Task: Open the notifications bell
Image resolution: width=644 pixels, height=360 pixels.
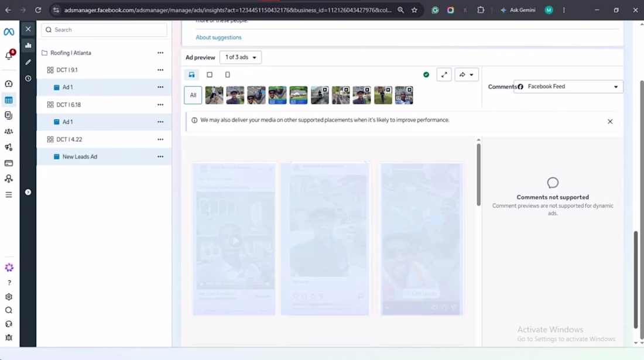Action: click(x=9, y=56)
